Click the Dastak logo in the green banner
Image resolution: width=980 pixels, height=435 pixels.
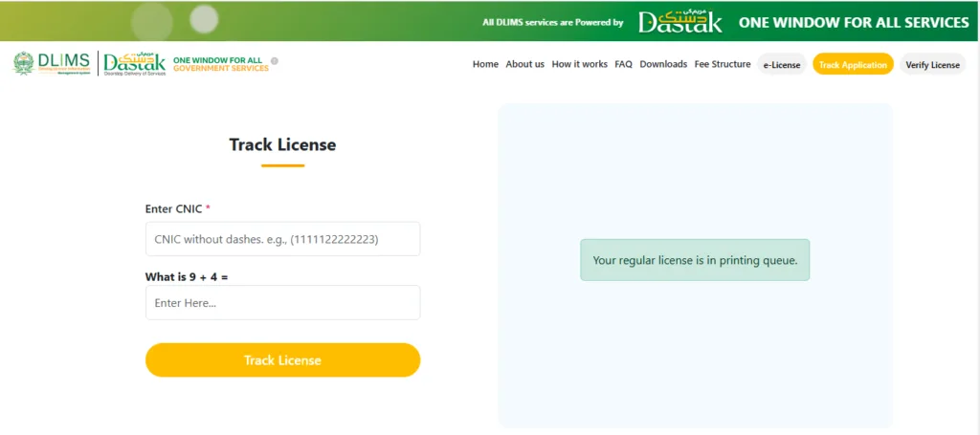[680, 22]
